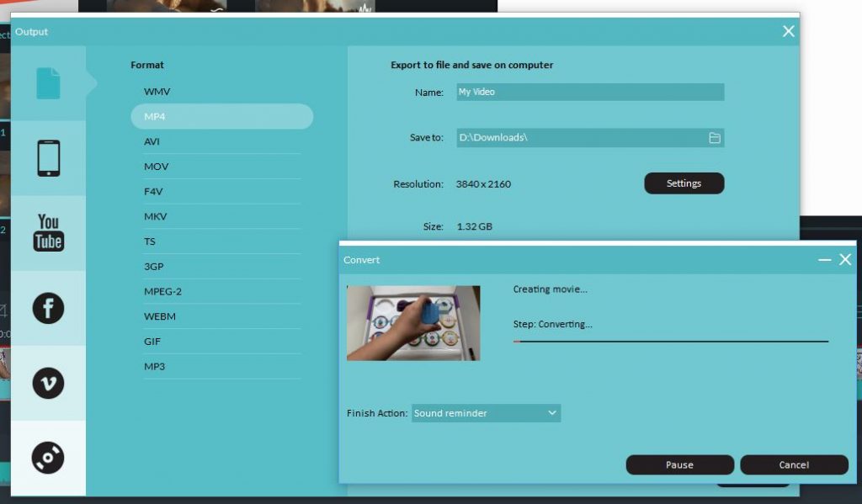Click the conversion progress bar
Viewport: 862px width, 504px height.
pyautogui.click(x=671, y=342)
